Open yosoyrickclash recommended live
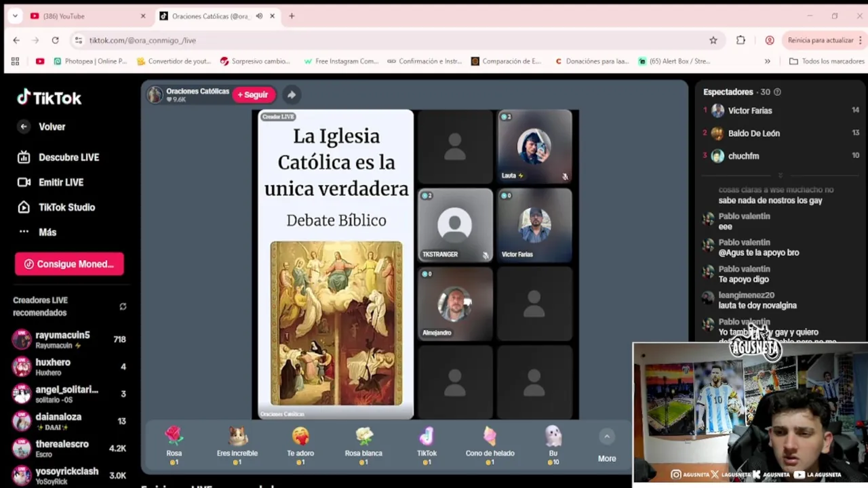The image size is (868, 488). pos(68,475)
